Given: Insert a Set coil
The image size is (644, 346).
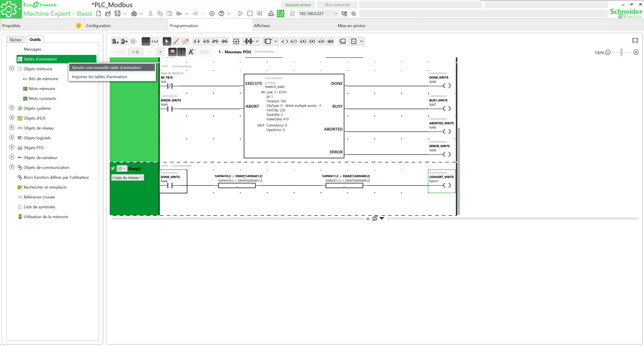Looking at the screenshot, I should click(303, 41).
